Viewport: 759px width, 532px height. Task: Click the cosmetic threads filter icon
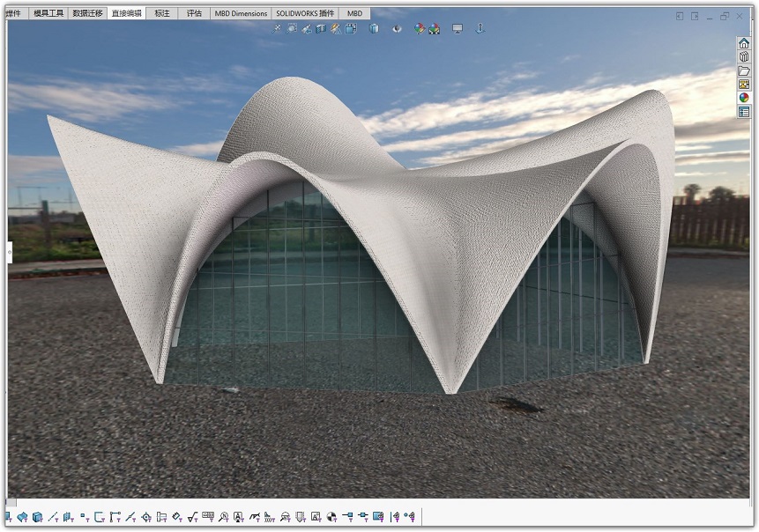point(301,518)
